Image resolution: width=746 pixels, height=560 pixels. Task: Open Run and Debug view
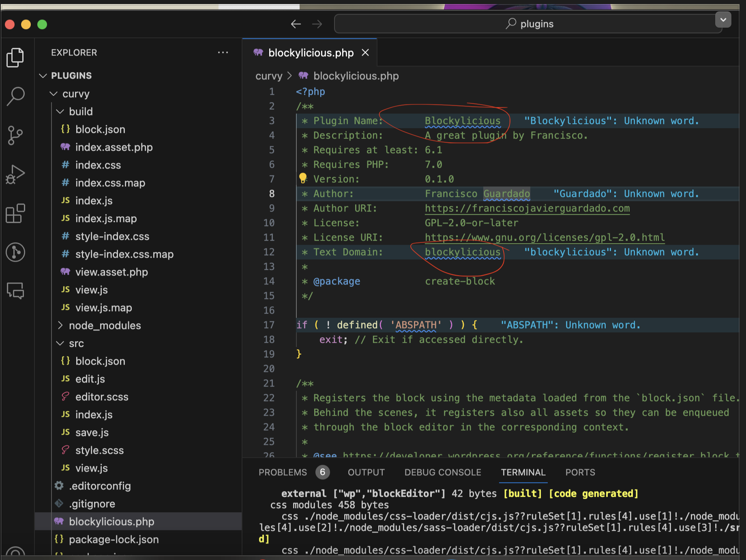[x=15, y=174]
